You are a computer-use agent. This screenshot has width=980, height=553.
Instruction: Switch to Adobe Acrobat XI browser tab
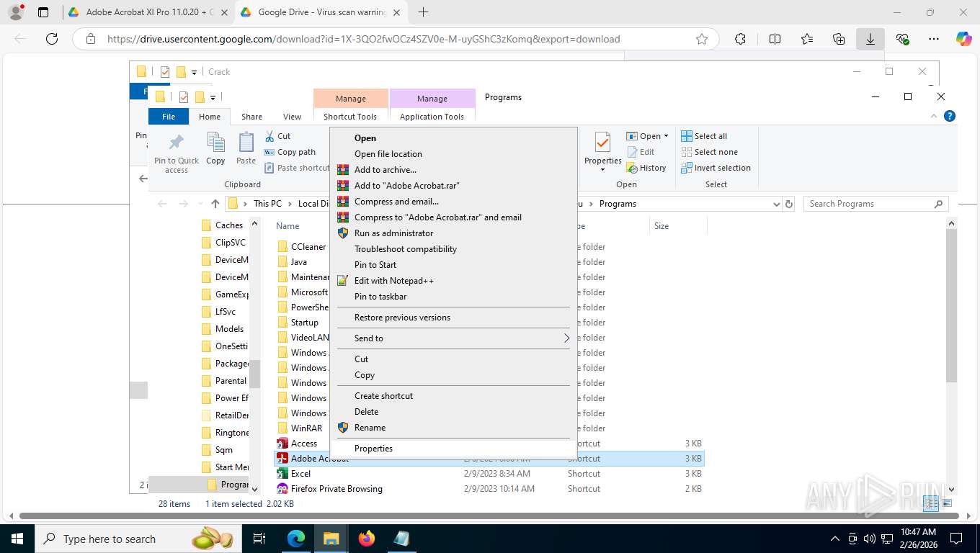click(x=147, y=12)
